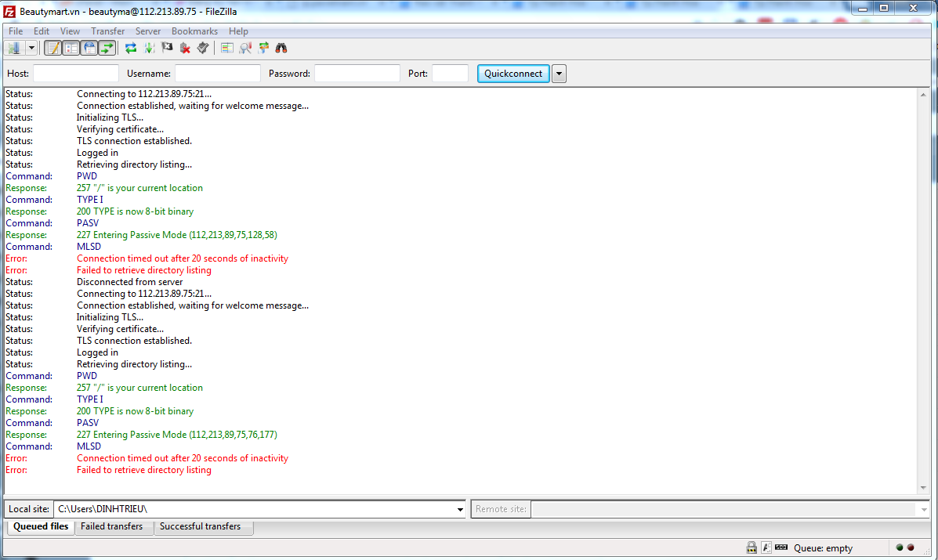
Task: Cancel the current operation
Action: (x=167, y=48)
